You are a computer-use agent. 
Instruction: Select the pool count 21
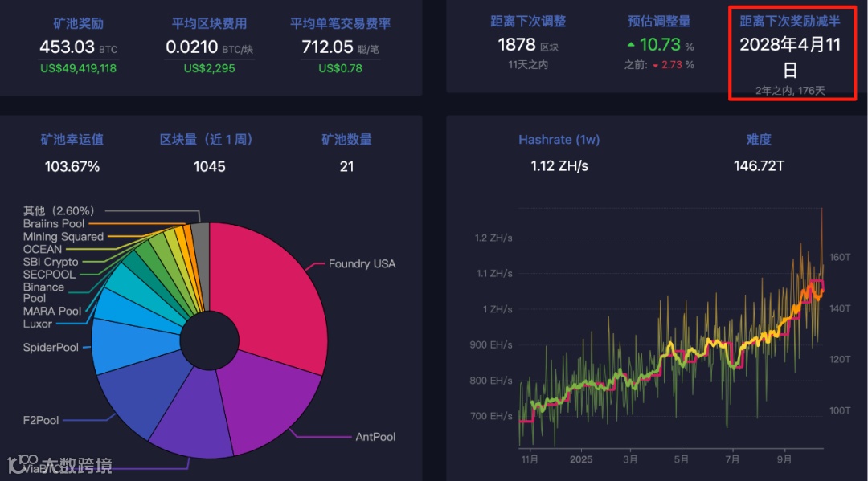click(346, 166)
